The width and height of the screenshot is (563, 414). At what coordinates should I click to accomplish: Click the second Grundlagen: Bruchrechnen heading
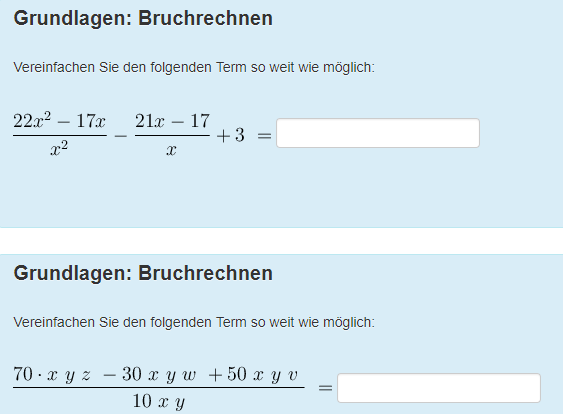tap(143, 274)
